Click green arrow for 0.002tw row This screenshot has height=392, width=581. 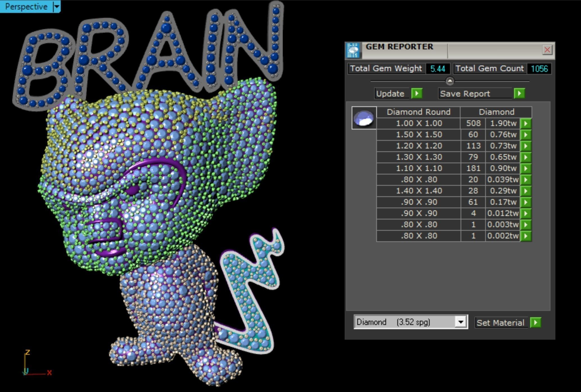pyautogui.click(x=526, y=236)
